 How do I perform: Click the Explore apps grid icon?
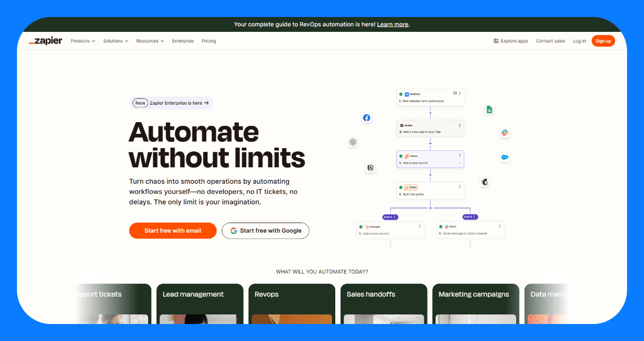[496, 41]
